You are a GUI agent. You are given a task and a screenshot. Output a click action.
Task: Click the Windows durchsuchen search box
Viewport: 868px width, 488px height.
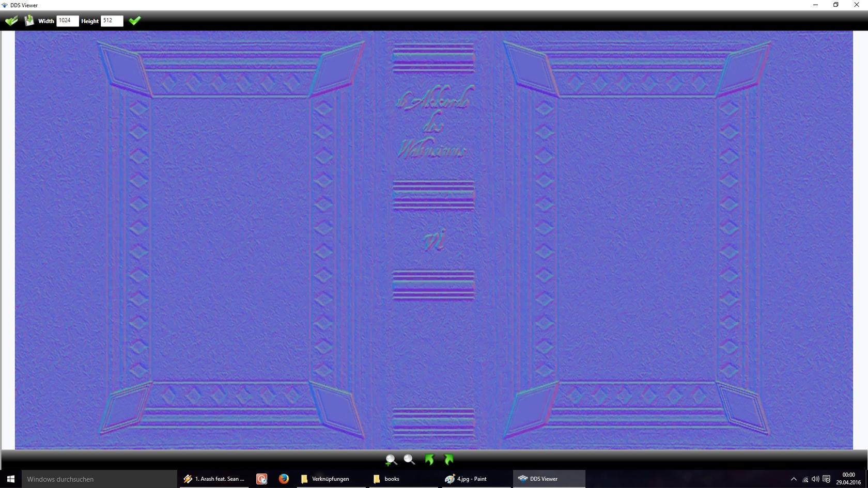pyautogui.click(x=98, y=479)
